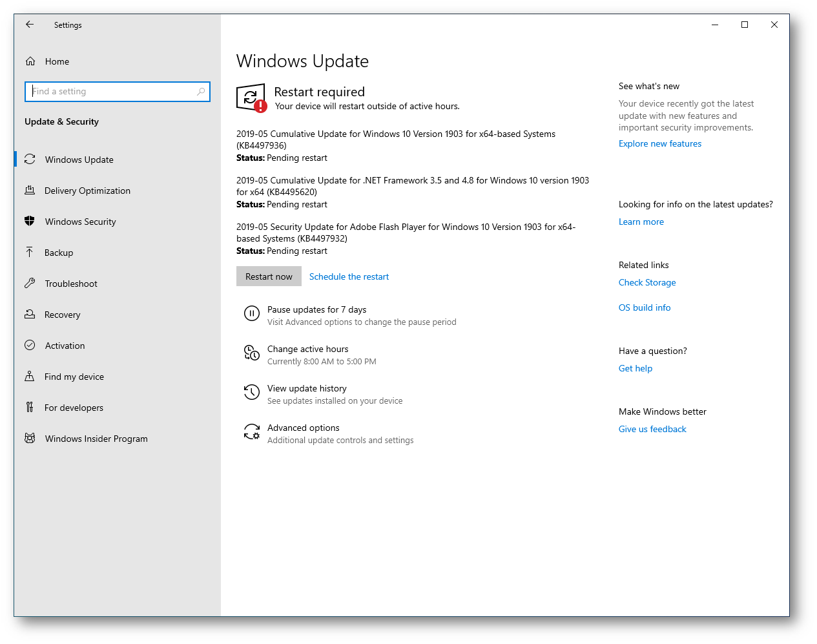
Task: Click the Advanced options gear-sync icon
Action: pos(252,431)
